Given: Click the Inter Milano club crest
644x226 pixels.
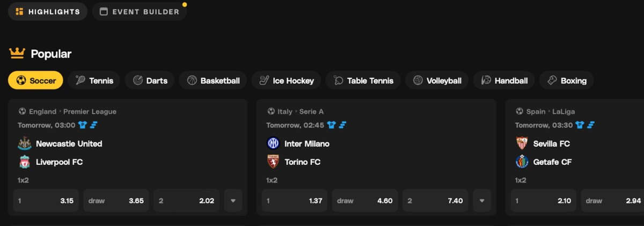Looking at the screenshot, I should coord(273,144).
